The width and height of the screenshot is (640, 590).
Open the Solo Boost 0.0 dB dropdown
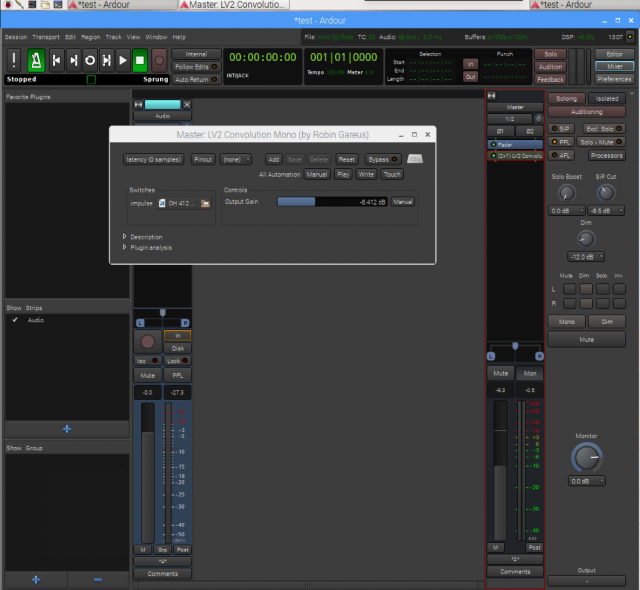point(567,211)
